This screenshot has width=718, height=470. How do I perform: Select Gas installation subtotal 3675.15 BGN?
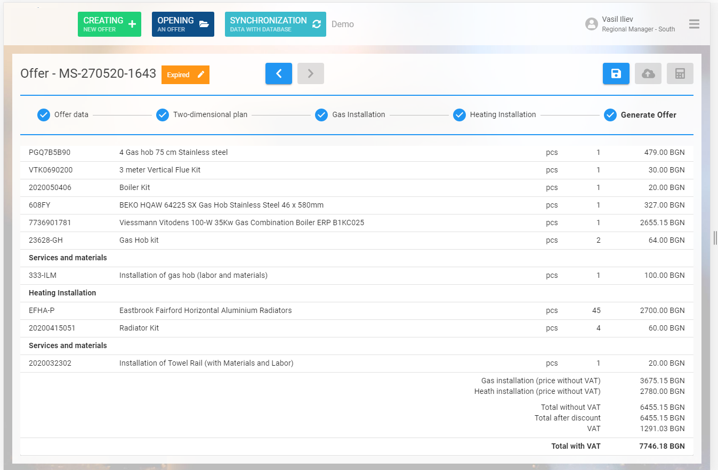(x=662, y=381)
